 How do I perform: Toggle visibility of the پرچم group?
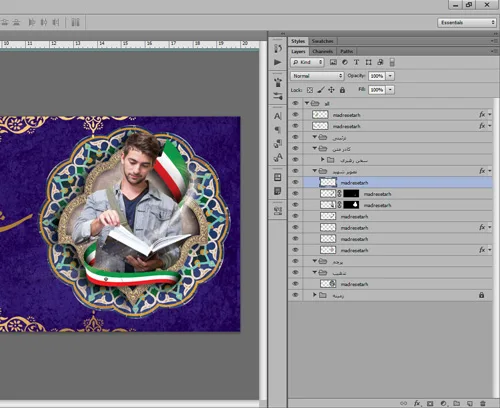(295, 261)
